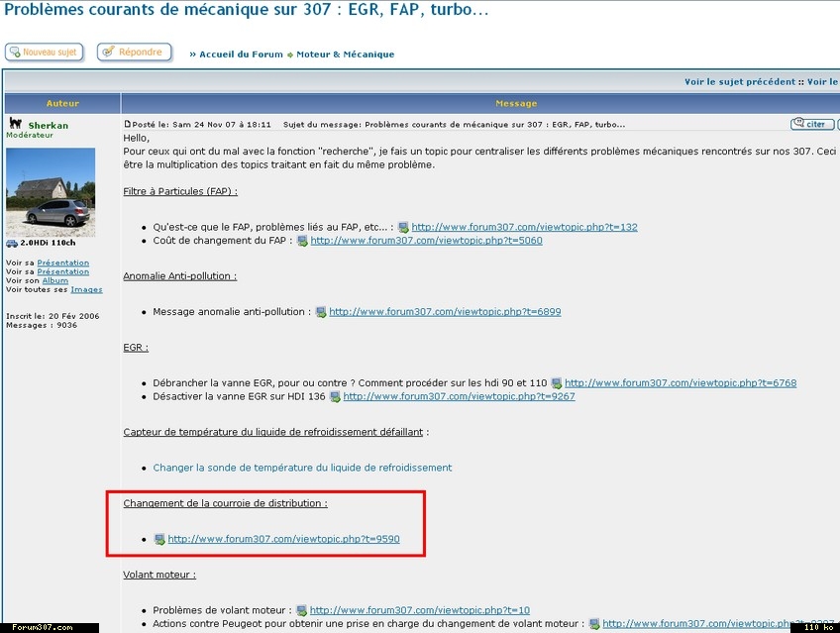Click Messages : 9036 text
Viewport: 840px width, 633px height.
pyautogui.click(x=42, y=325)
